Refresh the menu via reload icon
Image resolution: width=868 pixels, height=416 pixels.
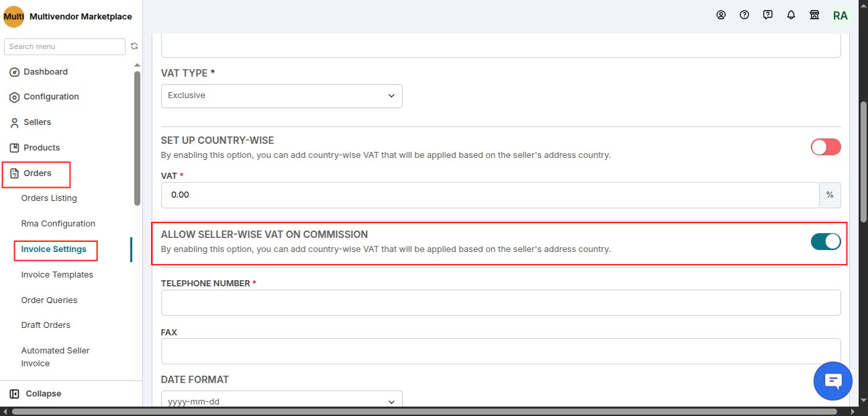134,46
